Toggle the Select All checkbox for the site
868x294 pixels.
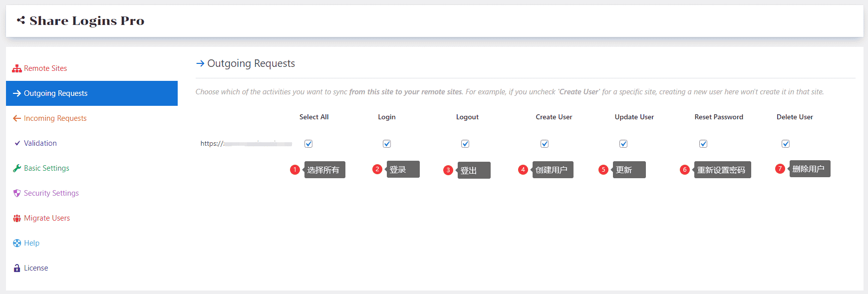coord(308,144)
